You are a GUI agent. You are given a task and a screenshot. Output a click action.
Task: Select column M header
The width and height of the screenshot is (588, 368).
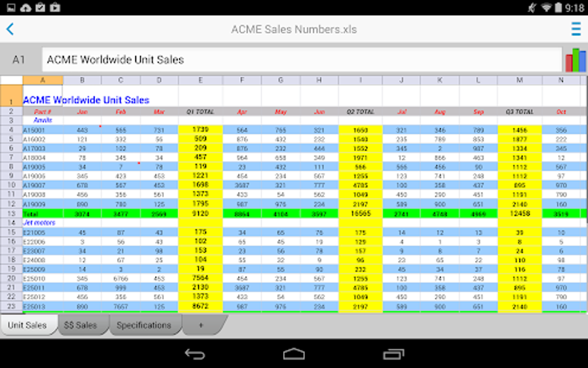click(x=520, y=80)
